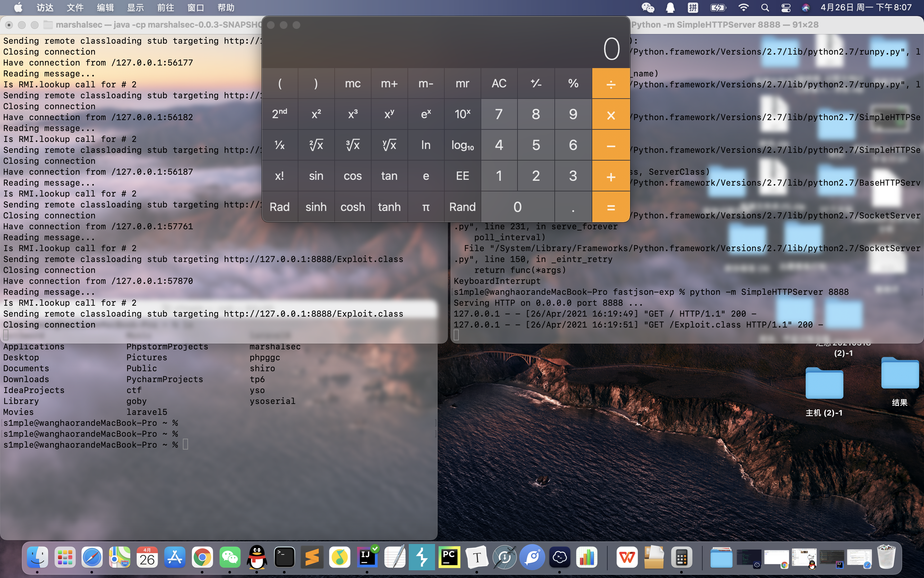This screenshot has width=924, height=578.
Task: Click the Rand key in Calculator
Action: tap(462, 207)
